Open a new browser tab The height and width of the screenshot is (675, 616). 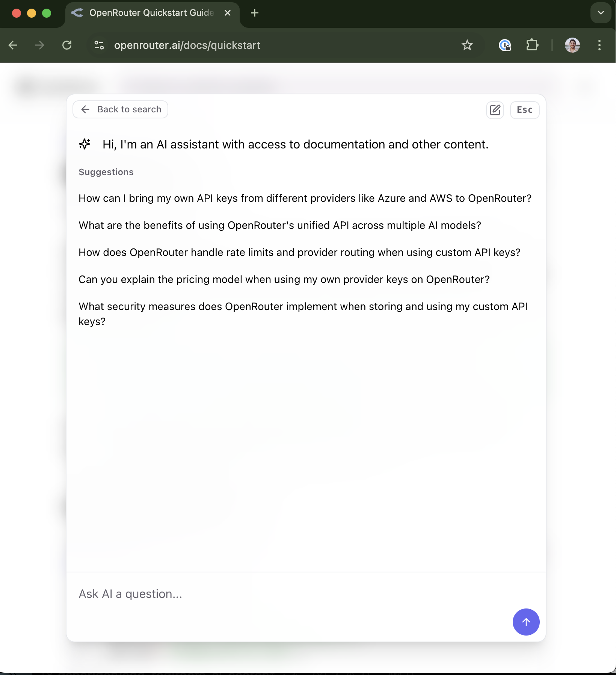point(255,13)
